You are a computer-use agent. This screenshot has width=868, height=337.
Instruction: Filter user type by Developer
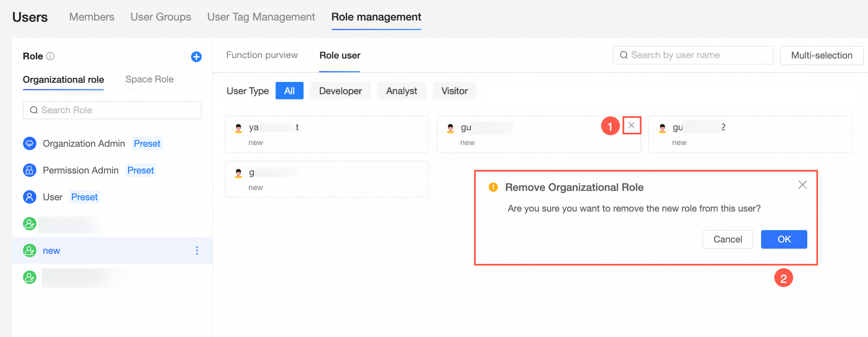pos(340,91)
